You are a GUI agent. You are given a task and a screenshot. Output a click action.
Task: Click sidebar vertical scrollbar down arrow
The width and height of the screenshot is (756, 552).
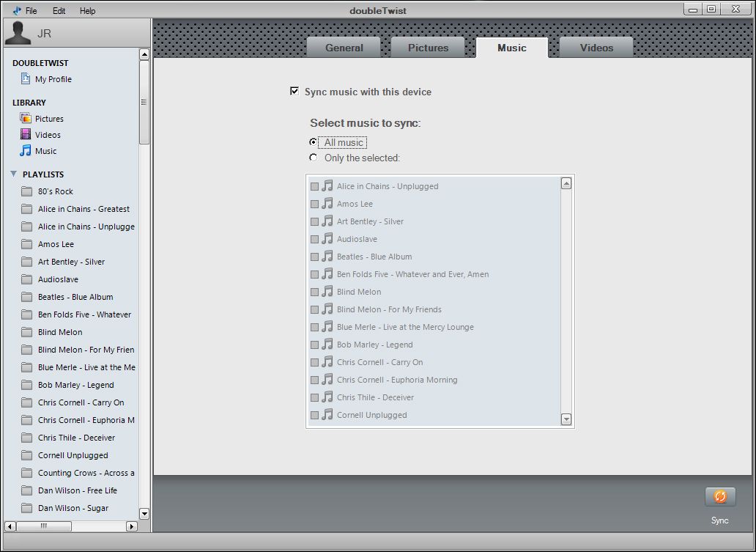(x=144, y=513)
